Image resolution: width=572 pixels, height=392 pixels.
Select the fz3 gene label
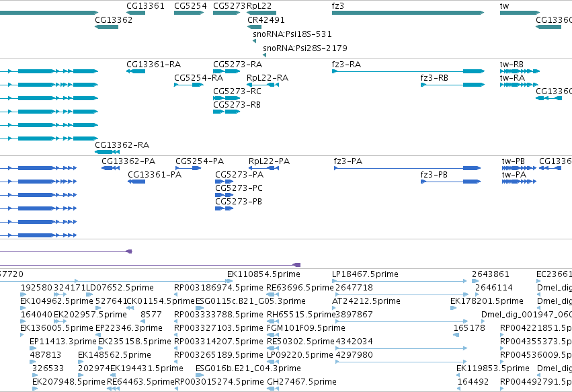tap(338, 6)
